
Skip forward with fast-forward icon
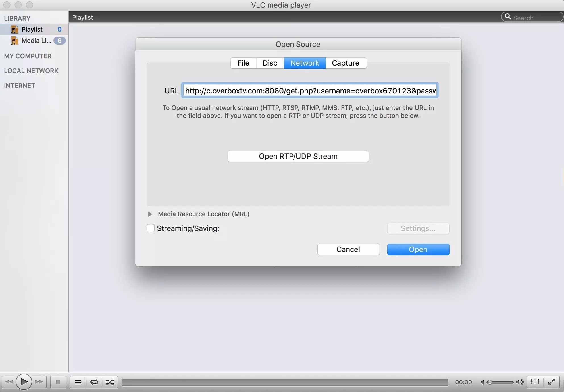click(39, 382)
